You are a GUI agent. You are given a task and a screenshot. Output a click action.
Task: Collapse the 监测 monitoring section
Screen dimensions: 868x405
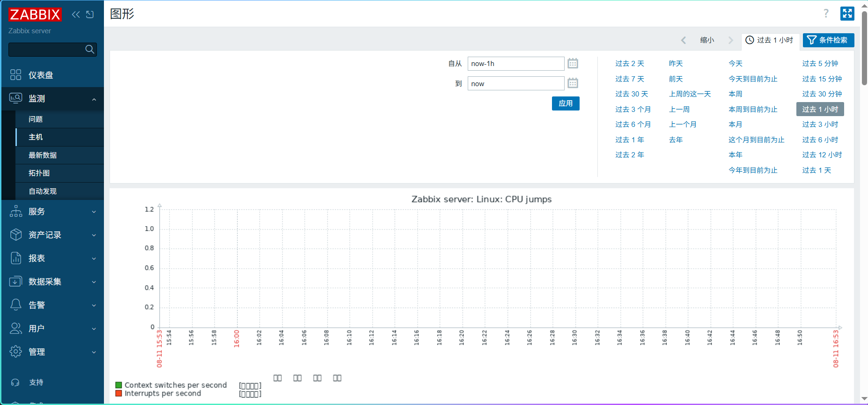pyautogui.click(x=52, y=99)
